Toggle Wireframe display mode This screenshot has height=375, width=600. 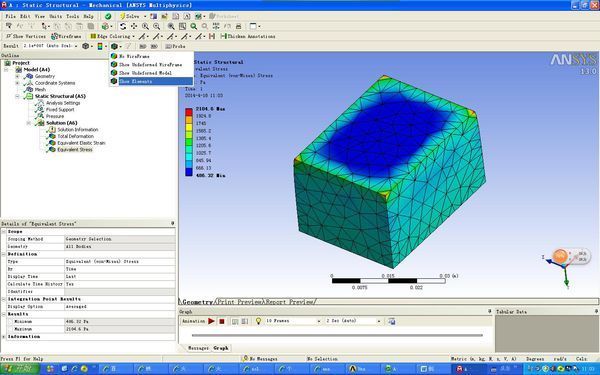pos(67,36)
